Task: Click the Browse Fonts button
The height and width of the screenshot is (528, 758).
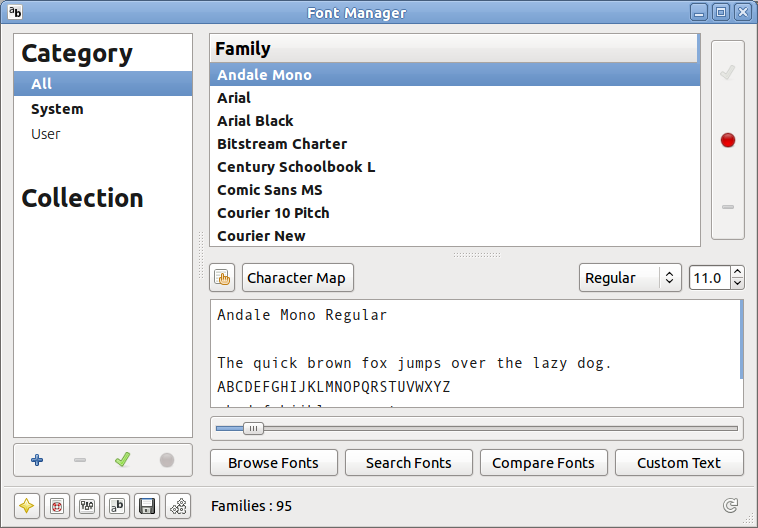Action: pyautogui.click(x=274, y=463)
